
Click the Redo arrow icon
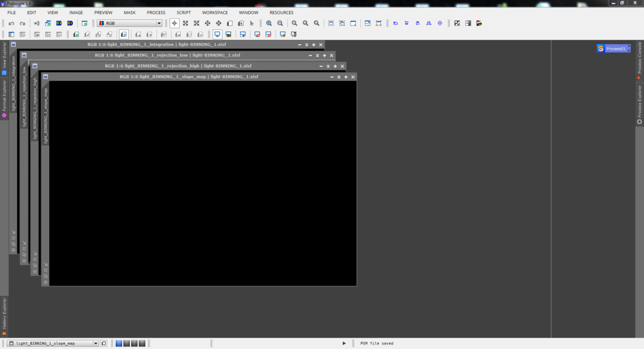(23, 24)
